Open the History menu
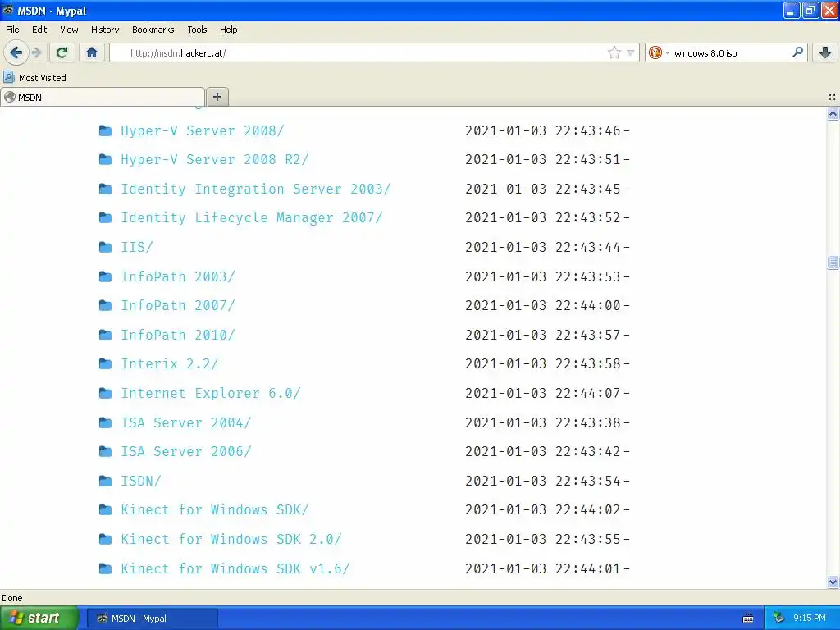Viewport: 840px width, 630px height. pos(104,30)
